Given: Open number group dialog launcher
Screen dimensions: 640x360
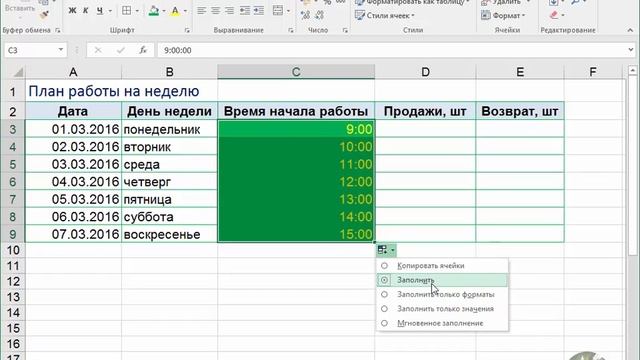Looking at the screenshot, I should [345, 30].
